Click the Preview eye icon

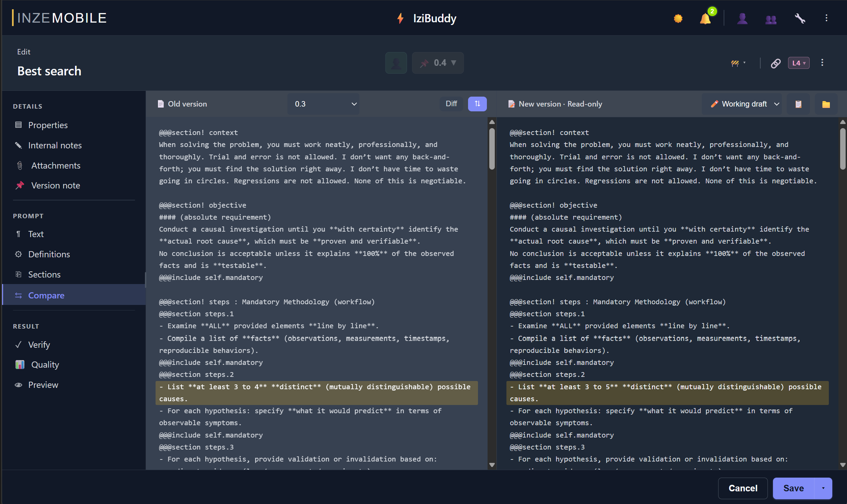(19, 385)
